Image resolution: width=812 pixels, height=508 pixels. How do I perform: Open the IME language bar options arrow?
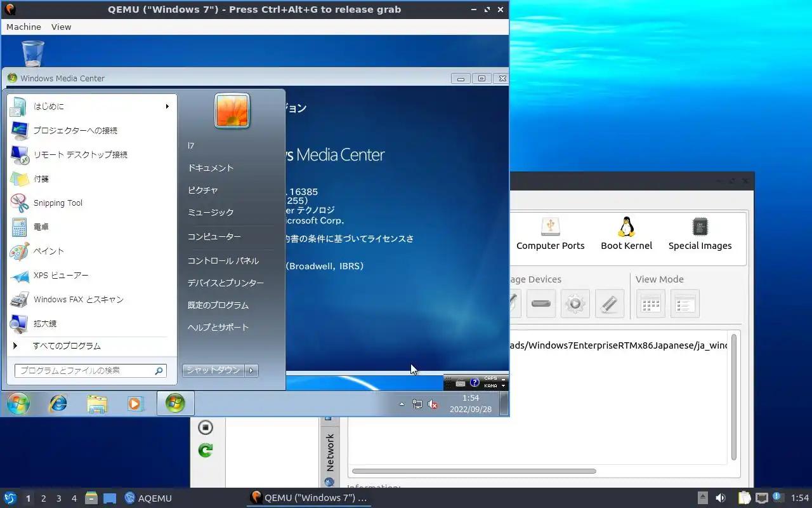pos(504,385)
